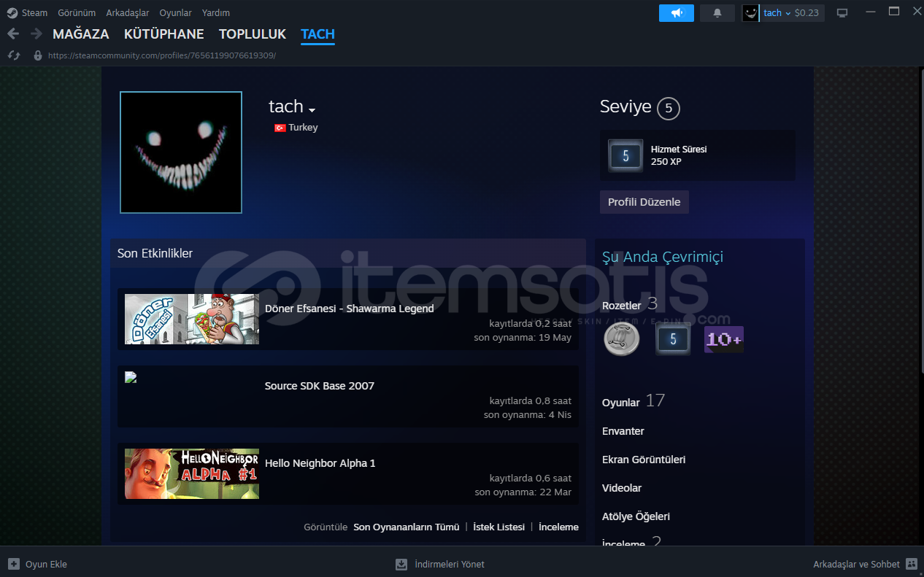This screenshot has height=577, width=924.
Task: Click the Şu Anda Çevrimiçi status text
Action: coord(663,257)
